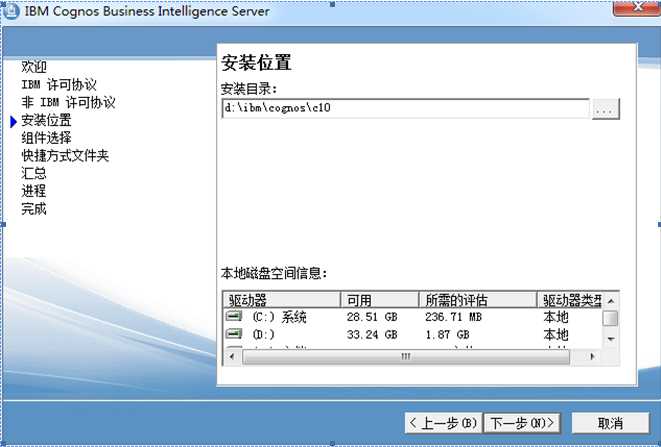The image size is (661, 447).
Task: Click the IBM Cognos title bar icon
Action: click(x=11, y=11)
